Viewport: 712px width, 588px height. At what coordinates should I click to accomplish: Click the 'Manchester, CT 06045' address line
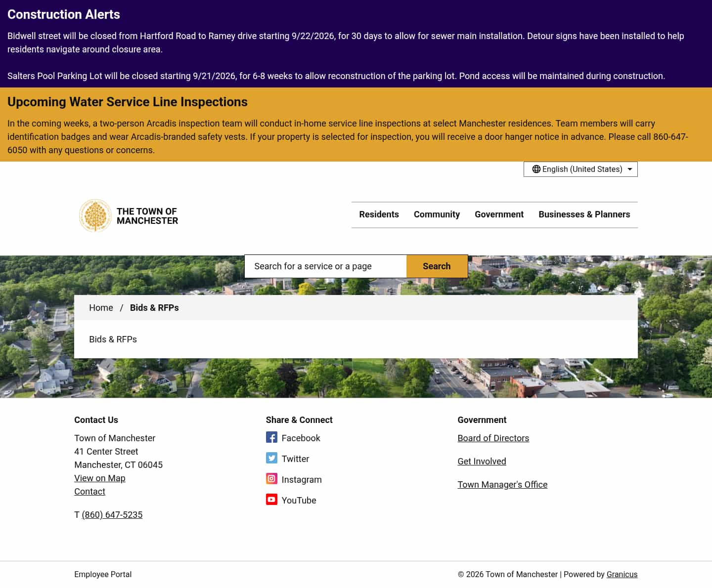(118, 464)
